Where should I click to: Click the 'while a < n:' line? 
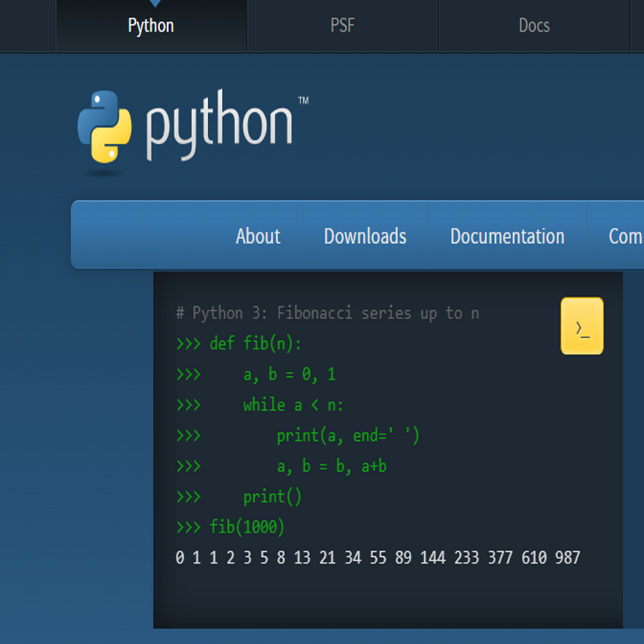293,405
